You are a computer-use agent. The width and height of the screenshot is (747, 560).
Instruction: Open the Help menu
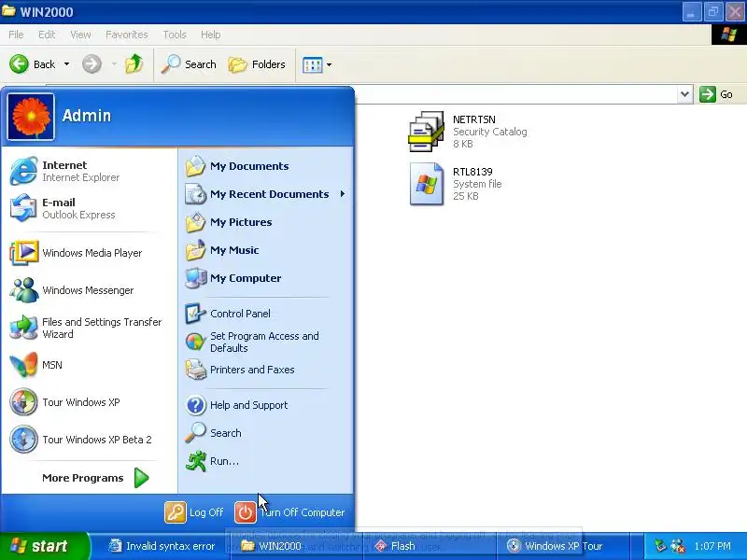tap(211, 35)
